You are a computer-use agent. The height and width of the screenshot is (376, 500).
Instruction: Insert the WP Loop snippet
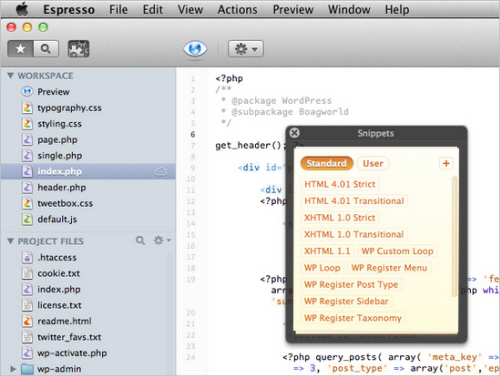(322, 268)
